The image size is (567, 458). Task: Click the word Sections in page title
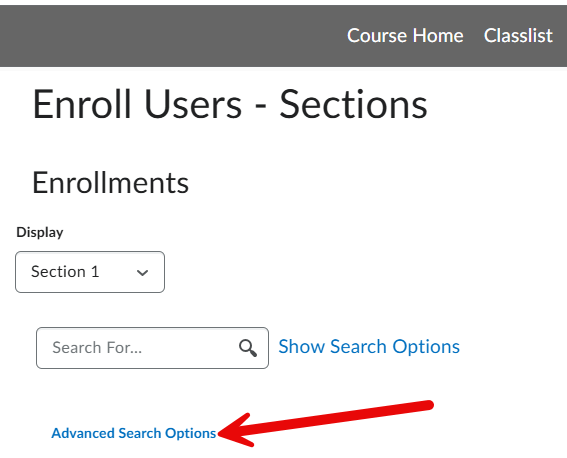coord(353,104)
